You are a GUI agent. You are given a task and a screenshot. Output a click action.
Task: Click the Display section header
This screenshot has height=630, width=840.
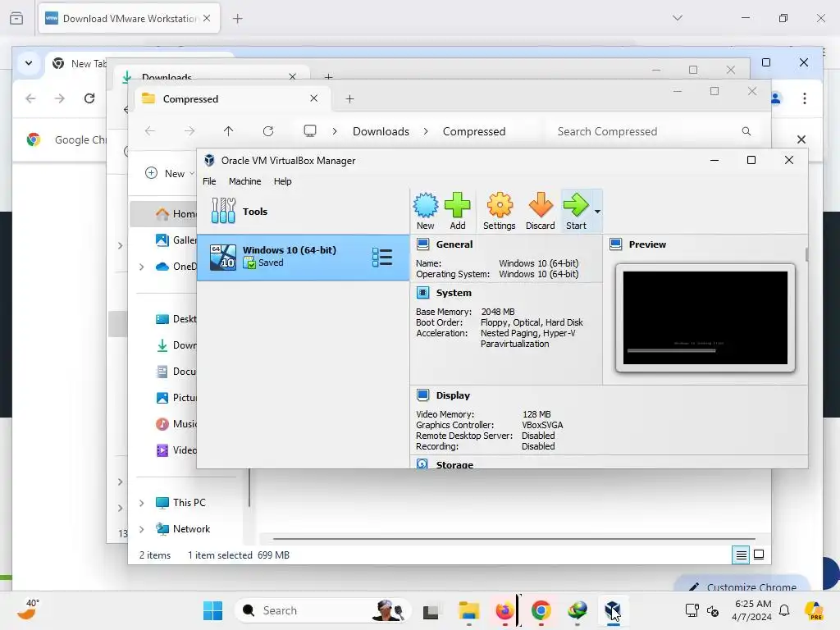[453, 395]
